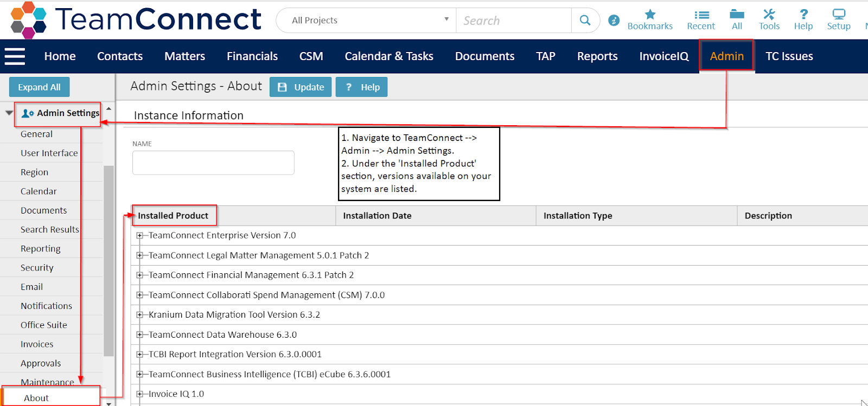868x406 pixels.
Task: Switch to the Documents tab
Action: point(484,56)
